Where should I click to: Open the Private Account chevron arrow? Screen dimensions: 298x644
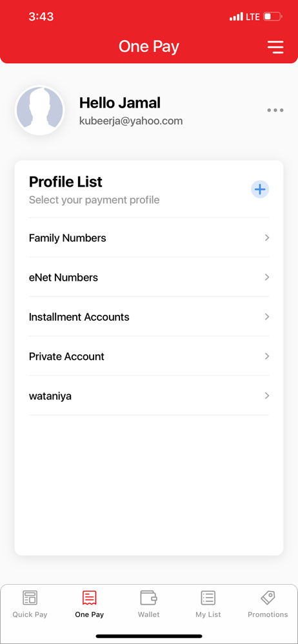[267, 356]
